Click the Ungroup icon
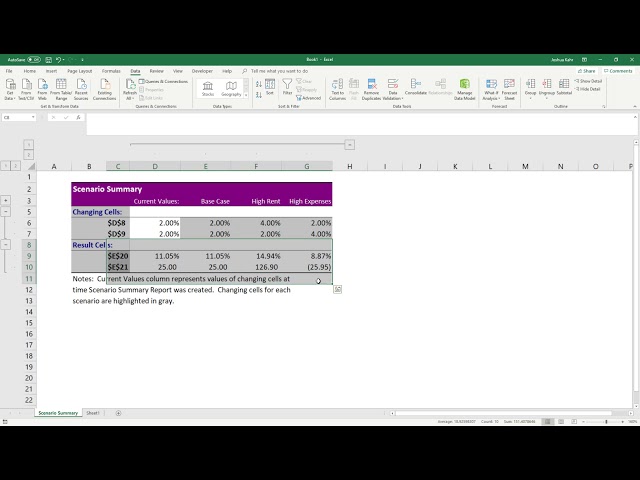640x480 pixels. point(547,89)
